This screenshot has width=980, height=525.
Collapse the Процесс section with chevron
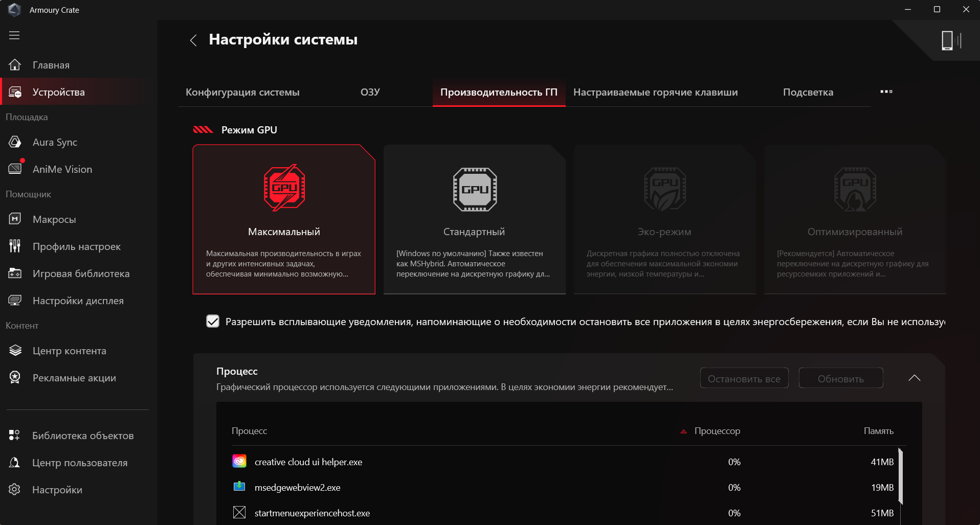click(x=914, y=378)
